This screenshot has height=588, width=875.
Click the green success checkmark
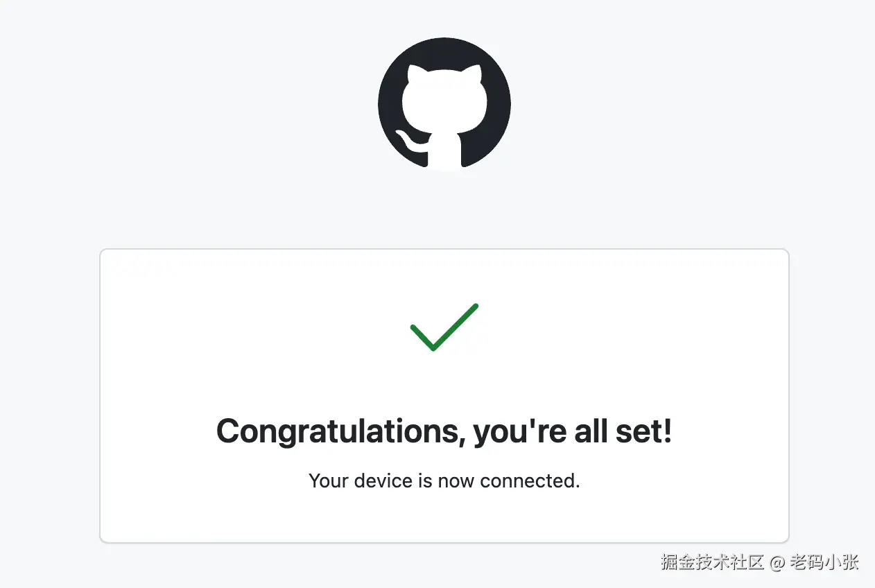444,327
